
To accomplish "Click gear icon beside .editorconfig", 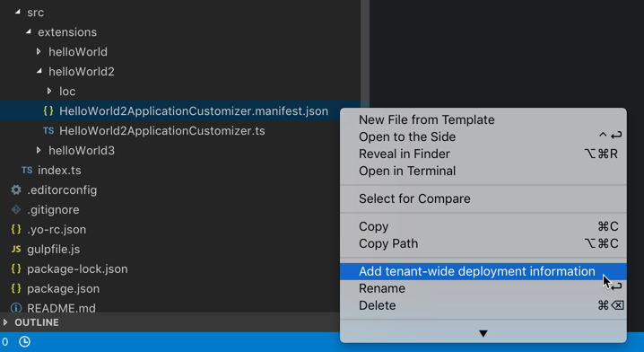I will [16, 189].
